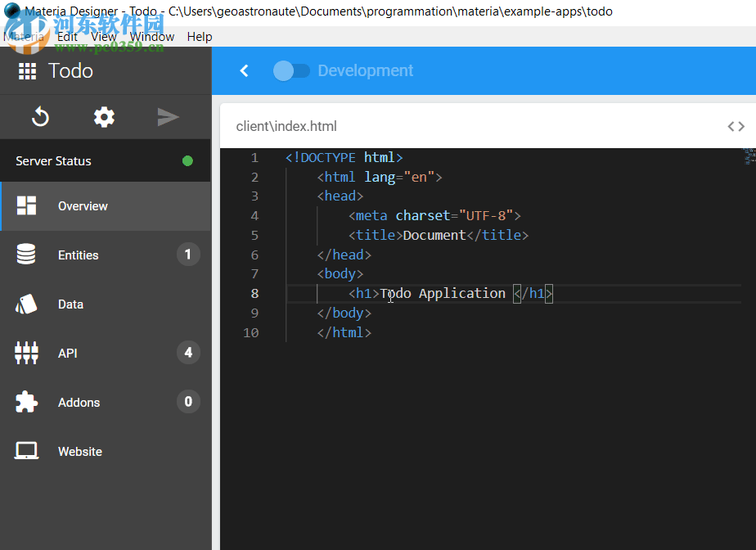Screen dimensions: 756x550
Task: Open the Edit menu
Action: click(x=67, y=37)
